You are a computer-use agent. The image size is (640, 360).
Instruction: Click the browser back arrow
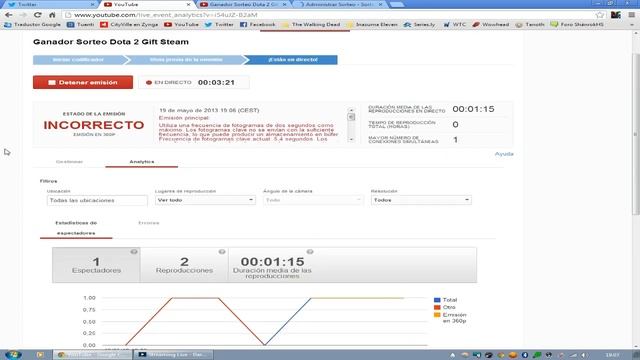pos(9,15)
